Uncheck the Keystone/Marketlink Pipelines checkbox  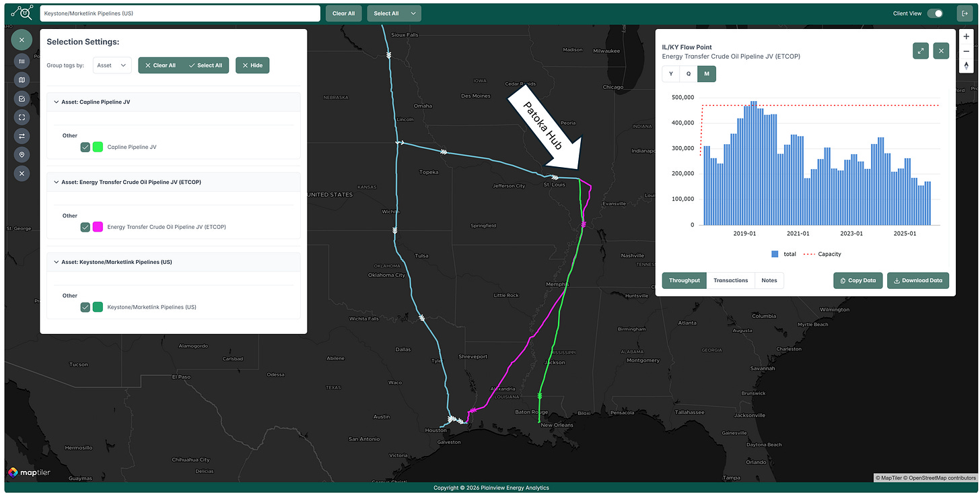click(x=85, y=307)
